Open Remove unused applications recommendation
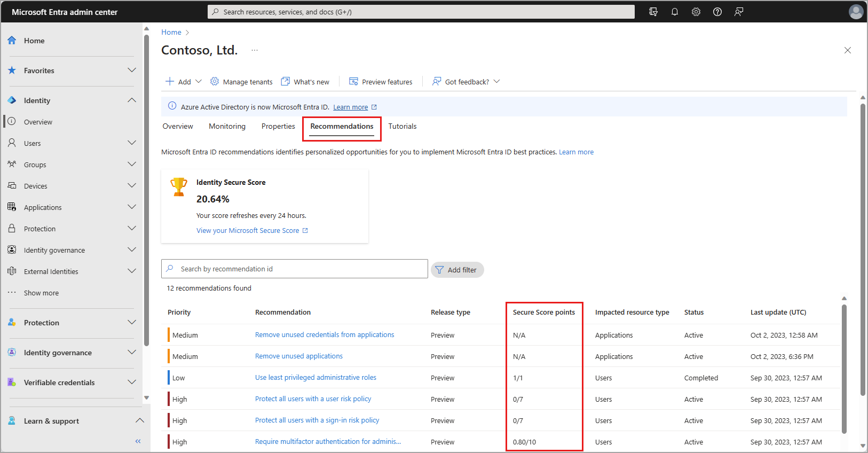 pyautogui.click(x=299, y=356)
